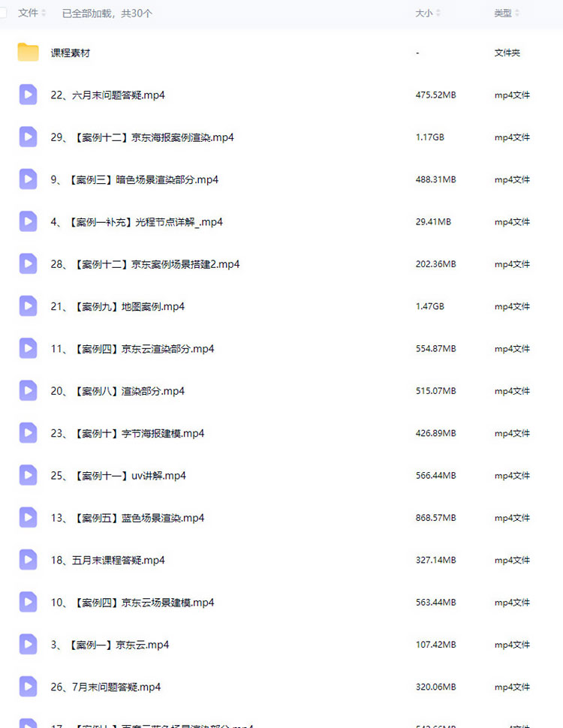Open the 课程素材 folder icon
Viewport: 563px width, 728px height.
(28, 53)
